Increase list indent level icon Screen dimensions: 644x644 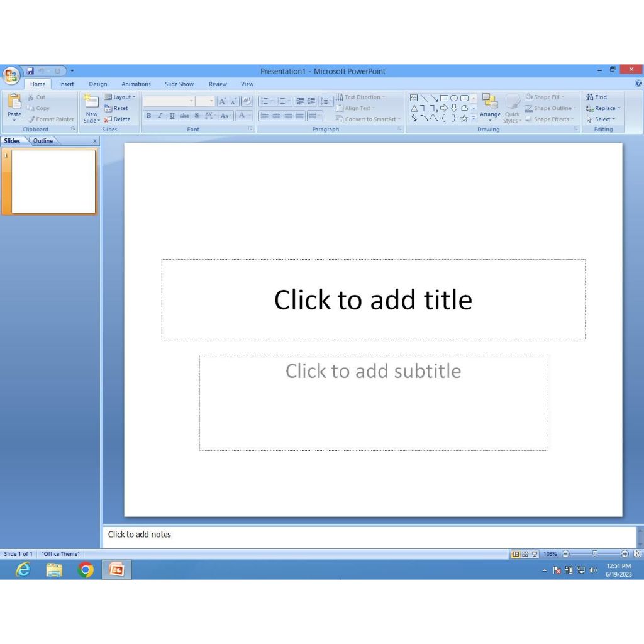point(311,101)
